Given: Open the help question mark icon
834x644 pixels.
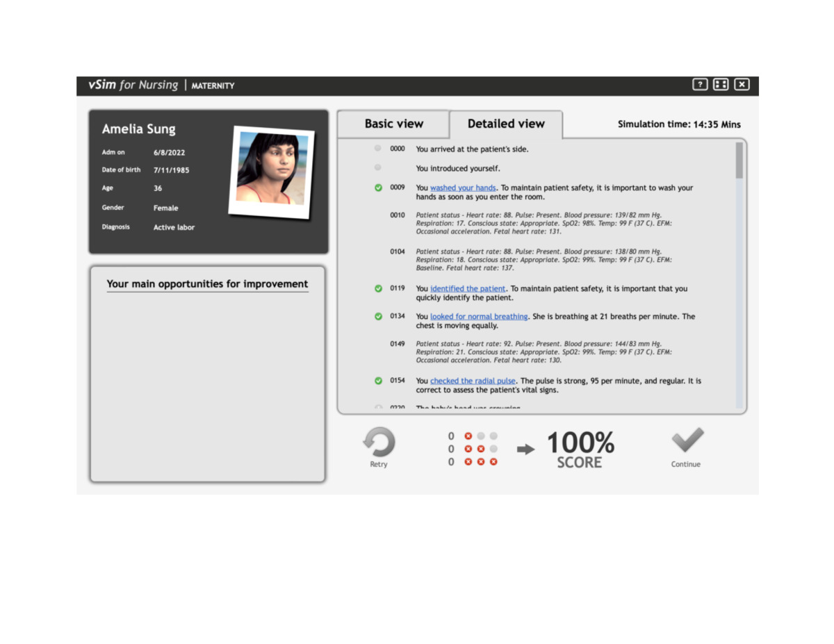Looking at the screenshot, I should click(x=699, y=84).
